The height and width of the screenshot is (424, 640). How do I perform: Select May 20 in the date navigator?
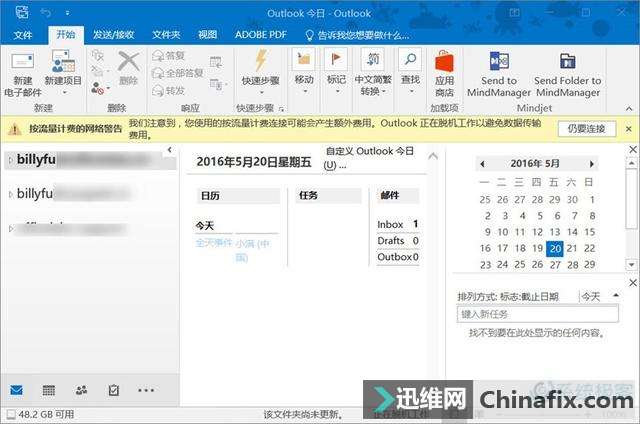pyautogui.click(x=555, y=248)
